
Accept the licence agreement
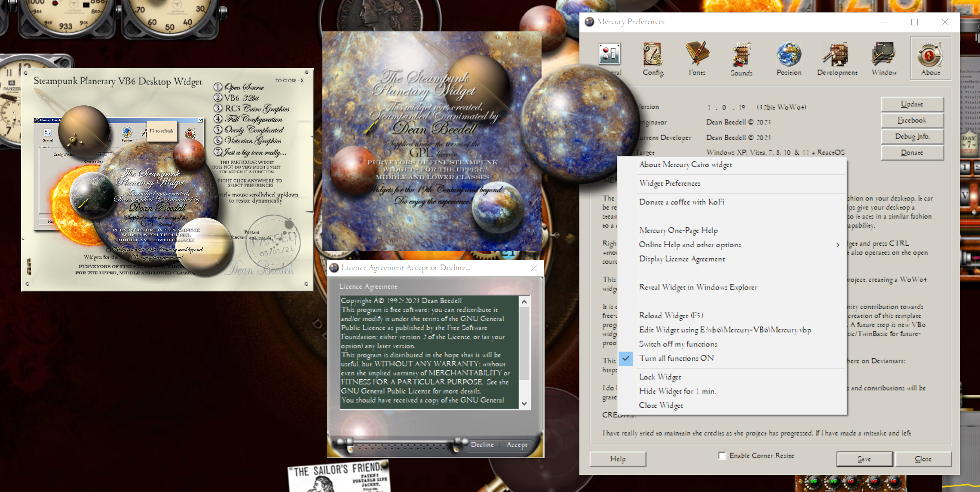tap(517, 445)
